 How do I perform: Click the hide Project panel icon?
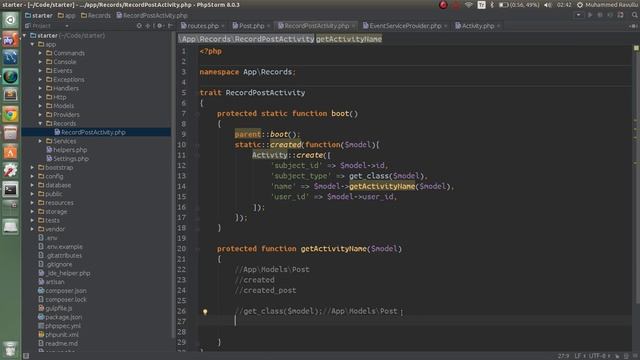[170, 26]
